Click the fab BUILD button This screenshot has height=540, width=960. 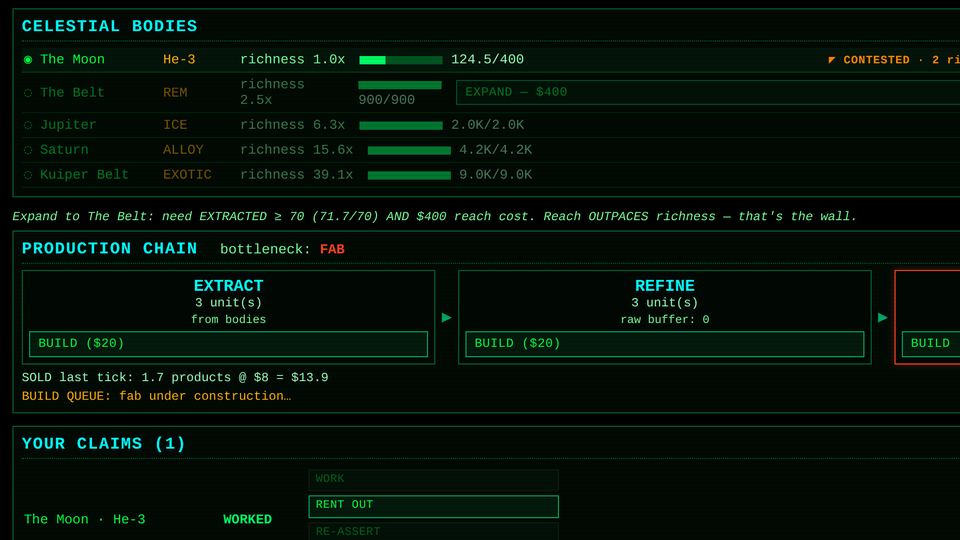pos(931,344)
